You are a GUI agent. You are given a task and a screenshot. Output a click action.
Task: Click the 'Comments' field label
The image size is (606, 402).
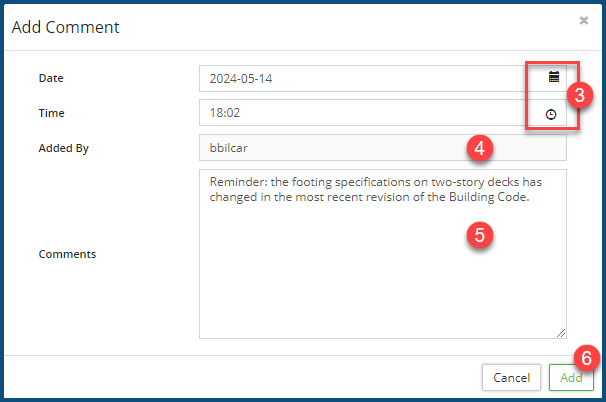click(x=67, y=254)
